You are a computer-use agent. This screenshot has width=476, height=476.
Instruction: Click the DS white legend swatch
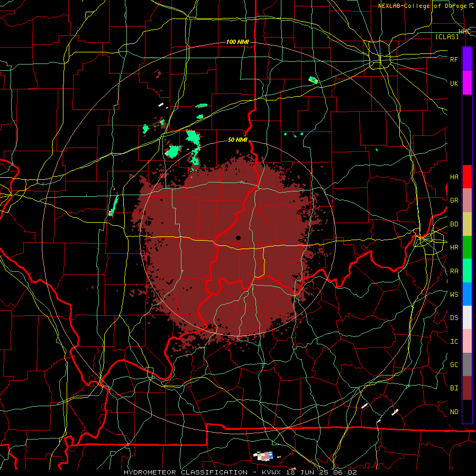pyautogui.click(x=467, y=317)
